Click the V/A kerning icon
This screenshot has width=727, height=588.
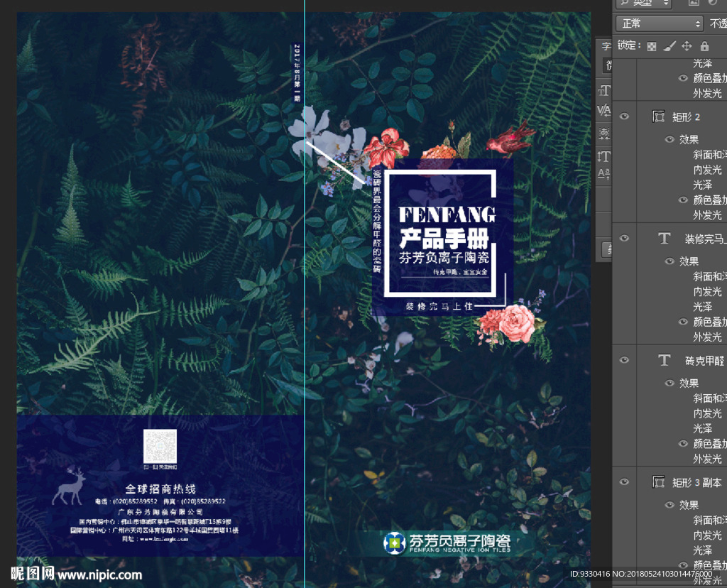tap(603, 110)
